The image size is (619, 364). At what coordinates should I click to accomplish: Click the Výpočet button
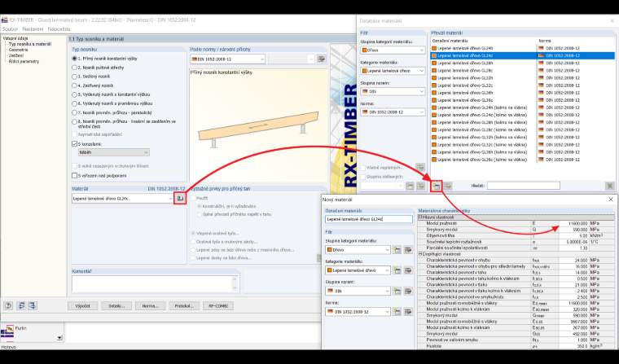pyautogui.click(x=82, y=306)
